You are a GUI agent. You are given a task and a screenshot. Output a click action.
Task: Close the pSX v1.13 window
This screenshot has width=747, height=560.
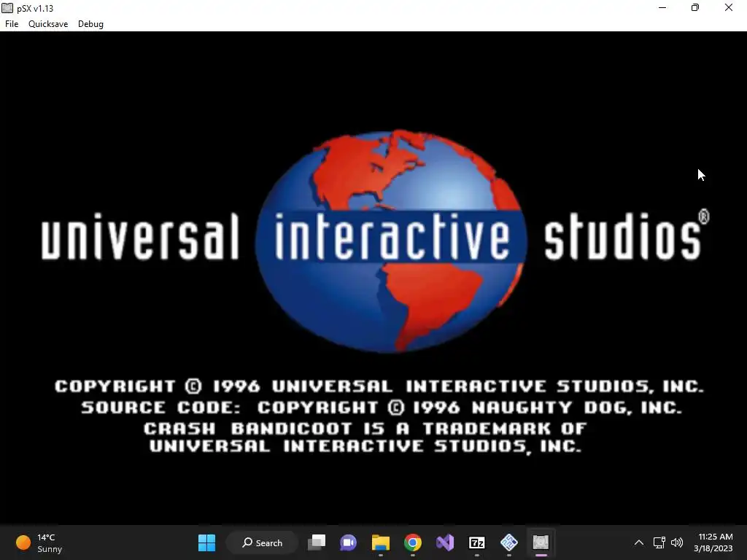coord(729,7)
